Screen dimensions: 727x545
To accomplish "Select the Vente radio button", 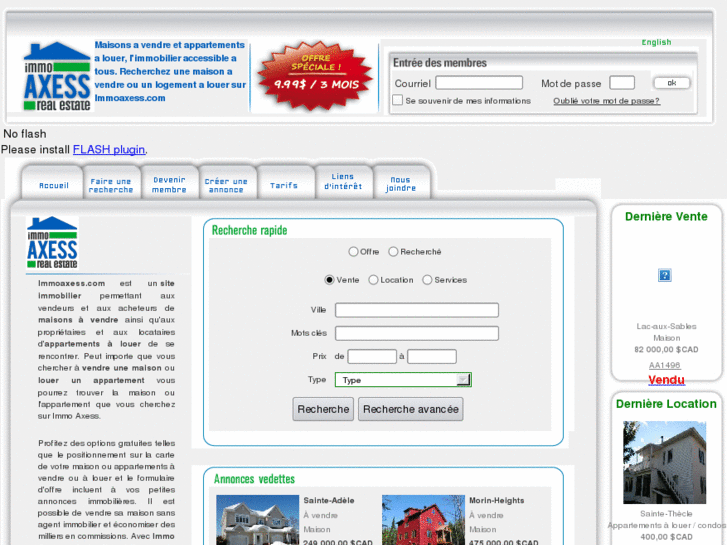I will click(x=329, y=280).
